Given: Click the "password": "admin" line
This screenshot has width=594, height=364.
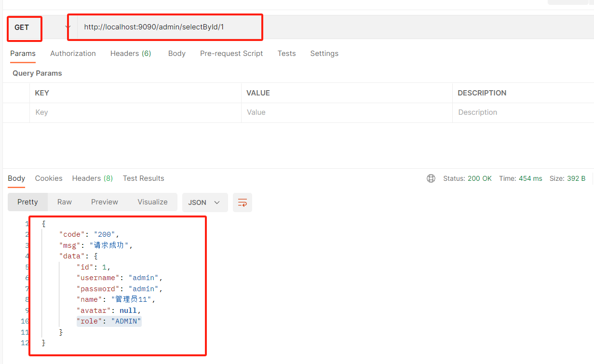Looking at the screenshot, I should coord(120,289).
